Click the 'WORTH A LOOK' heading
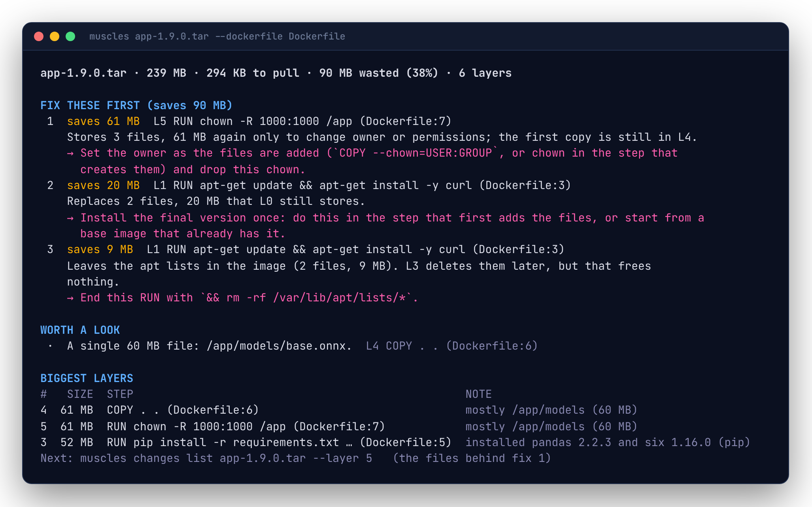Viewport: 812px width, 507px height. (x=80, y=330)
